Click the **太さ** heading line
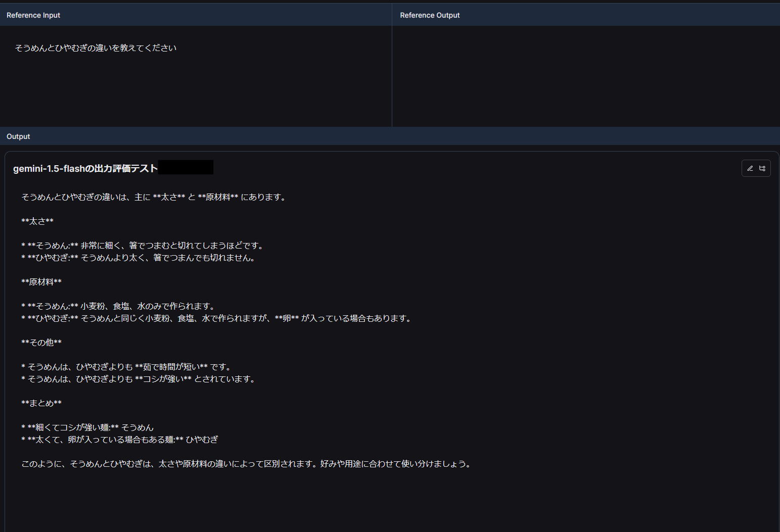 click(37, 221)
